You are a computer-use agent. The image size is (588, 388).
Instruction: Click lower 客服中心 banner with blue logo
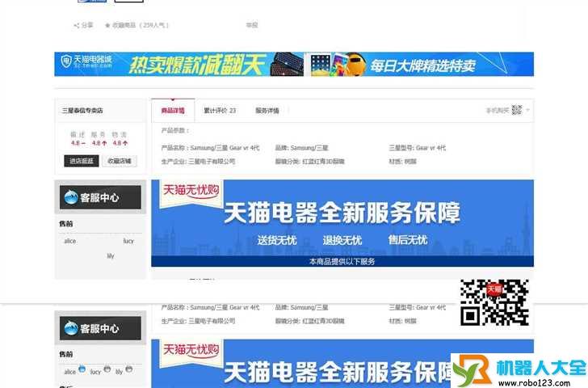click(100, 328)
